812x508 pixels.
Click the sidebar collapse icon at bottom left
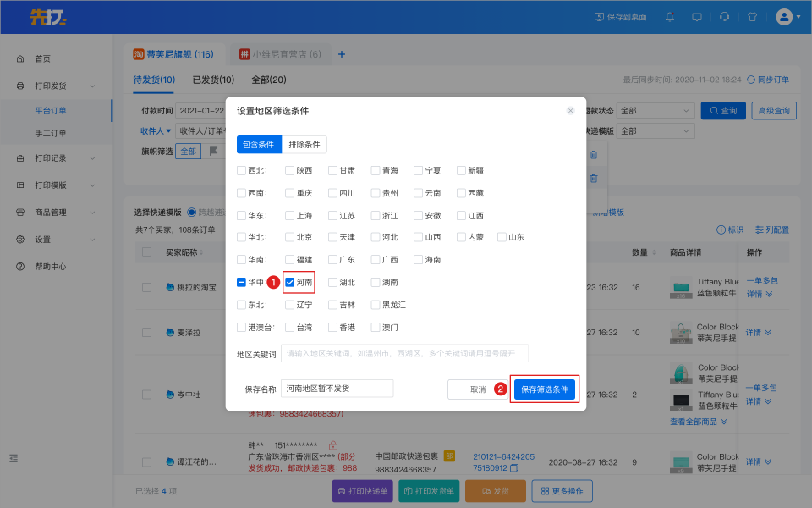click(14, 458)
